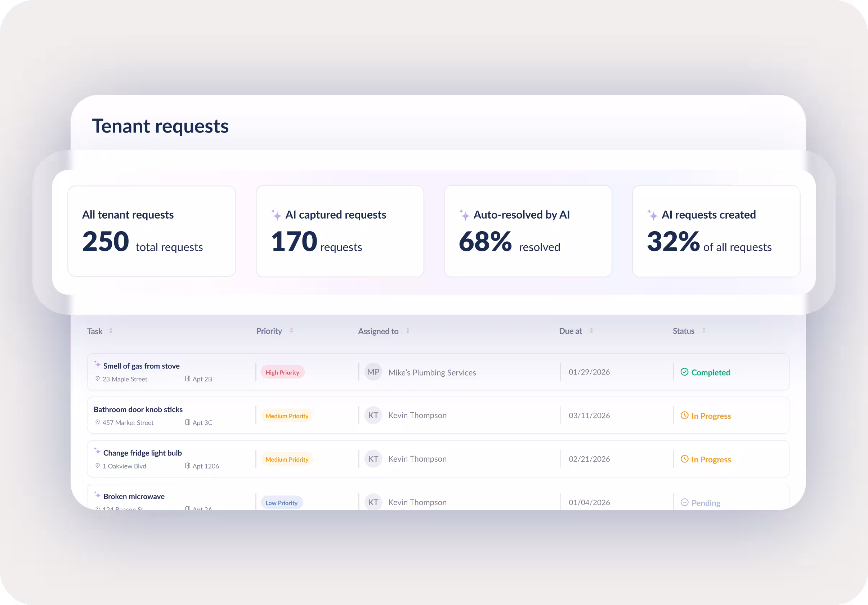Click the sparkle icon beside Auto-resolved by AI
The width and height of the screenshot is (868, 605).
click(464, 215)
